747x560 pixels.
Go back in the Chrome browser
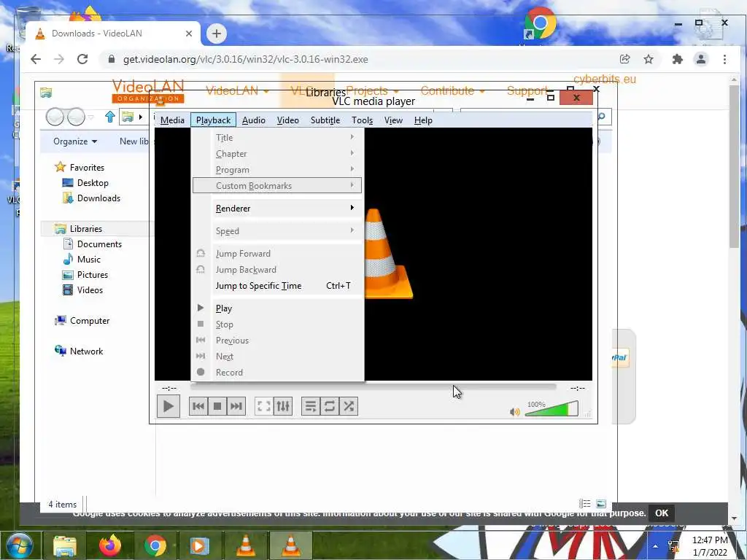(36, 59)
